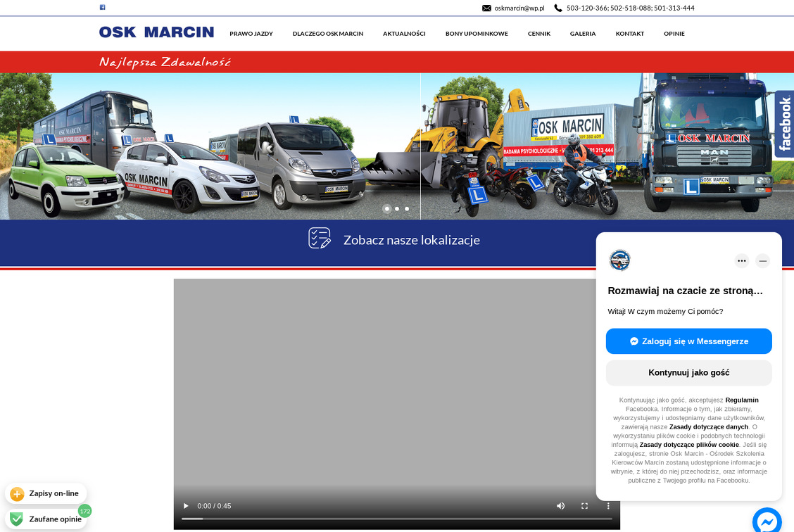
Task: Open the Facebook icon in top bar
Action: coord(102,7)
